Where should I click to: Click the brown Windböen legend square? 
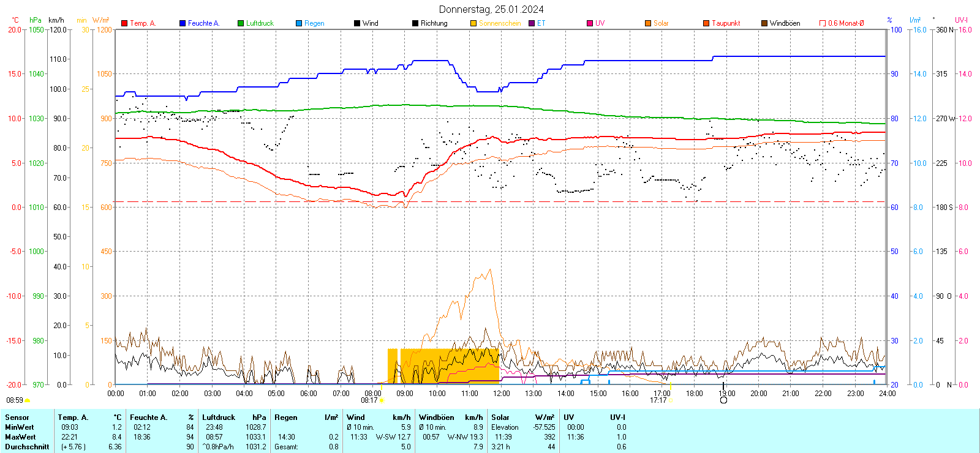764,23
